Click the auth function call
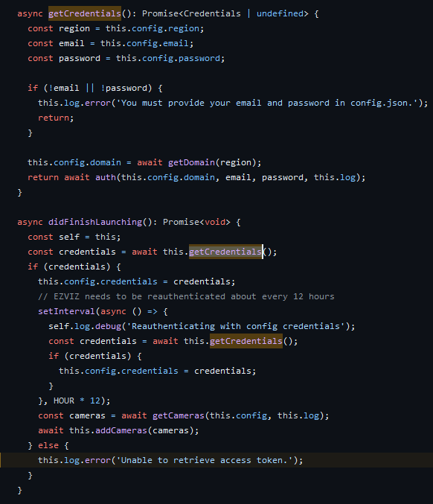This screenshot has width=433, height=504. (x=106, y=177)
